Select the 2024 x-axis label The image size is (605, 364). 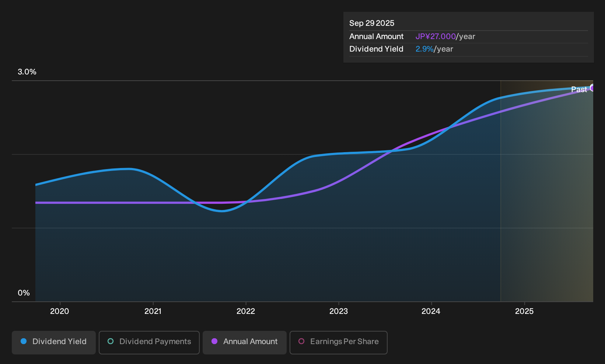431,311
